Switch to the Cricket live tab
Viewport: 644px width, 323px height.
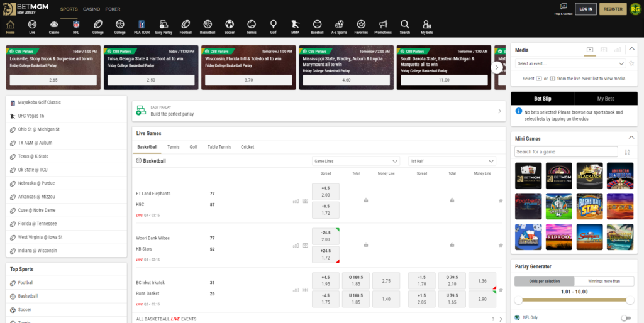248,147
